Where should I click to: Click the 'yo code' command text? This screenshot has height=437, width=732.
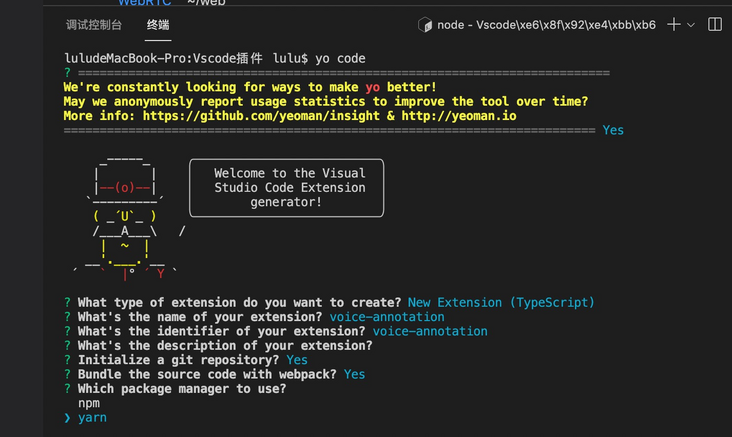click(x=340, y=58)
